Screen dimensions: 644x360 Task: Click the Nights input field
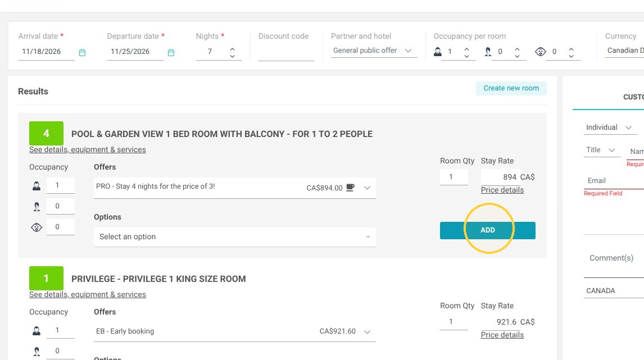click(211, 52)
